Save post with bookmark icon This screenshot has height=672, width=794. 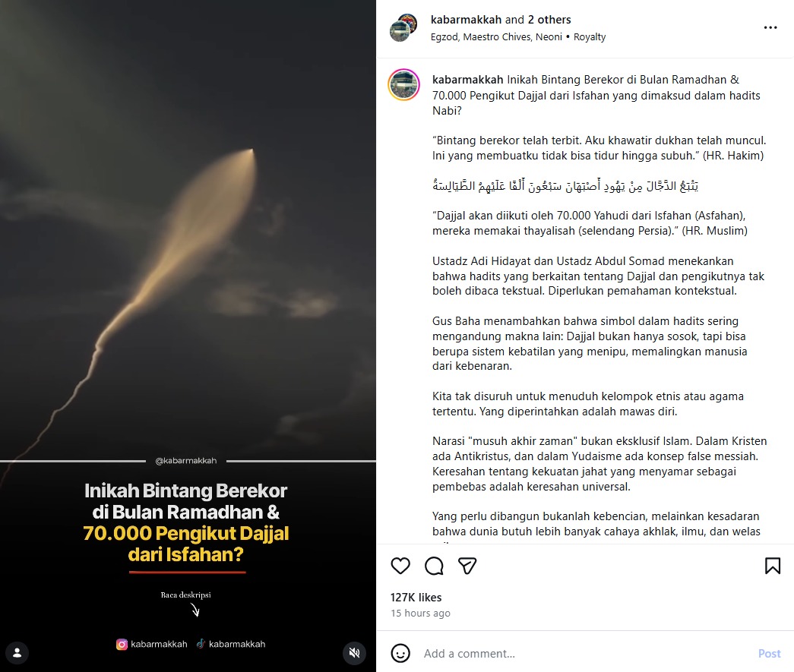(772, 566)
